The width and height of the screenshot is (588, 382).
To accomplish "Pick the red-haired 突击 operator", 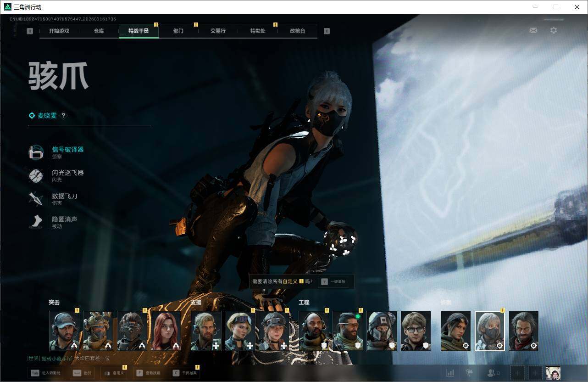I will [x=166, y=331].
